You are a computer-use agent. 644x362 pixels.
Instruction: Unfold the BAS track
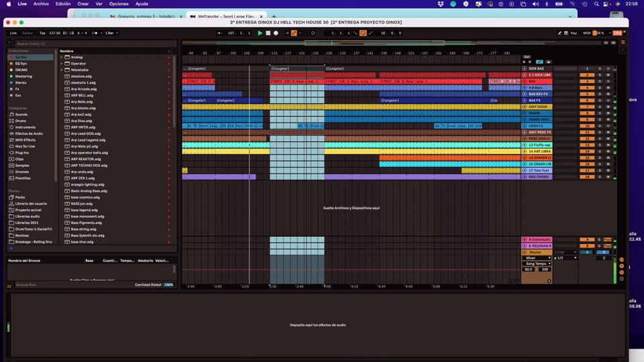coord(525,81)
